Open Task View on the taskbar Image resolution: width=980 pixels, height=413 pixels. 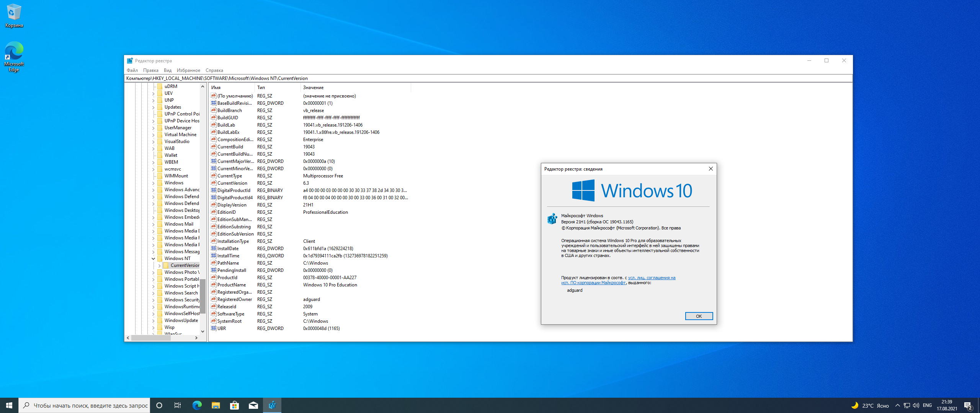click(x=178, y=405)
